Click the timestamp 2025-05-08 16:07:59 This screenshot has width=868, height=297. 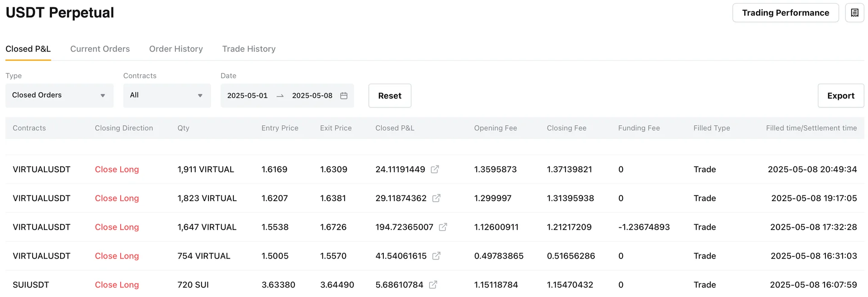coord(813,285)
